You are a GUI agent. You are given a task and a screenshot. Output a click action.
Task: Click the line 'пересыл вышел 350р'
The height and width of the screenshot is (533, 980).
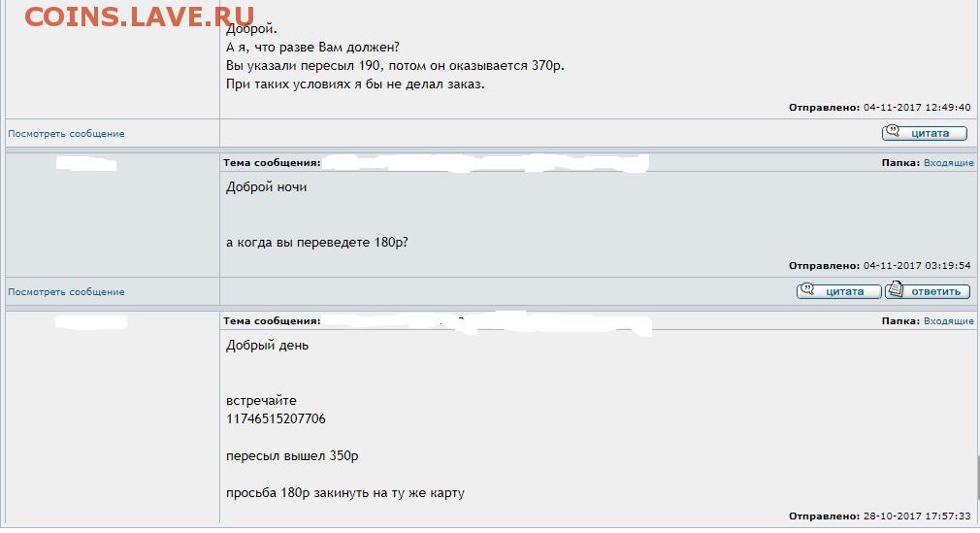click(x=292, y=456)
